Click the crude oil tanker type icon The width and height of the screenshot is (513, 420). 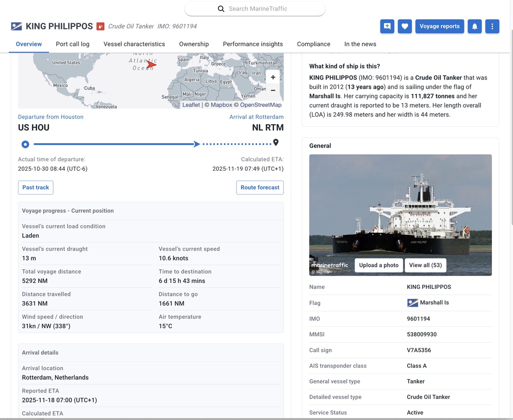point(100,27)
